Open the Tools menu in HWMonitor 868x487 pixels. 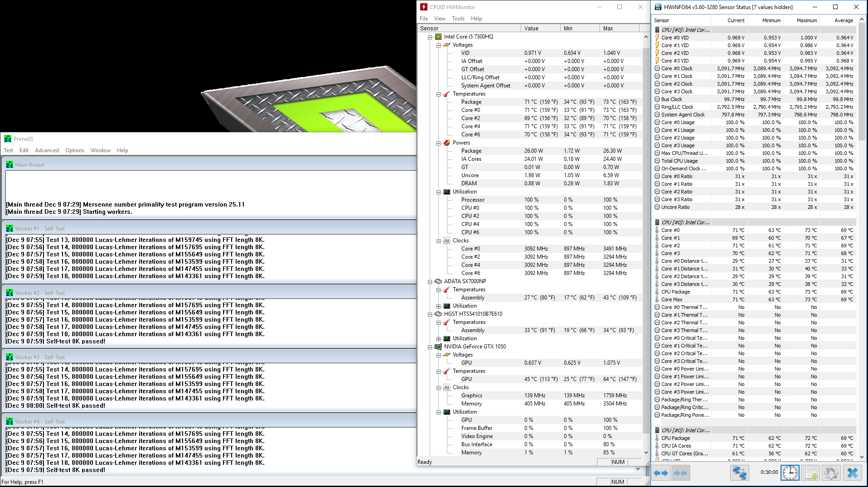tap(458, 19)
